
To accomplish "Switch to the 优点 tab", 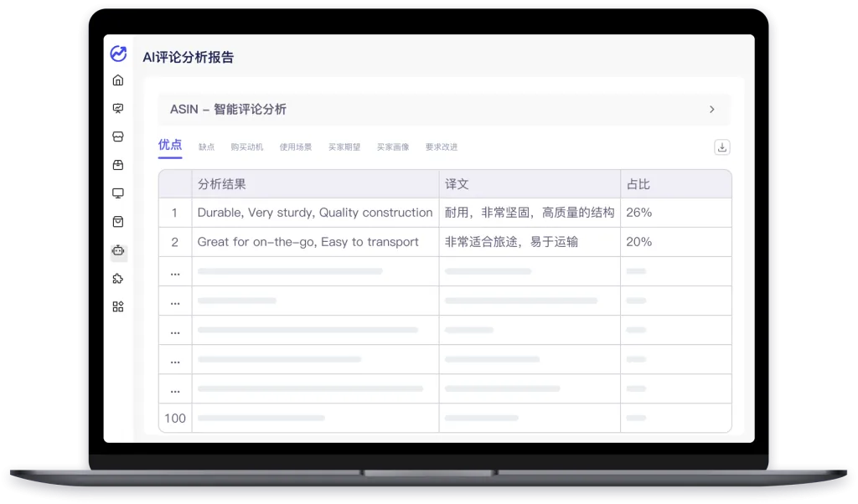I will click(x=169, y=145).
